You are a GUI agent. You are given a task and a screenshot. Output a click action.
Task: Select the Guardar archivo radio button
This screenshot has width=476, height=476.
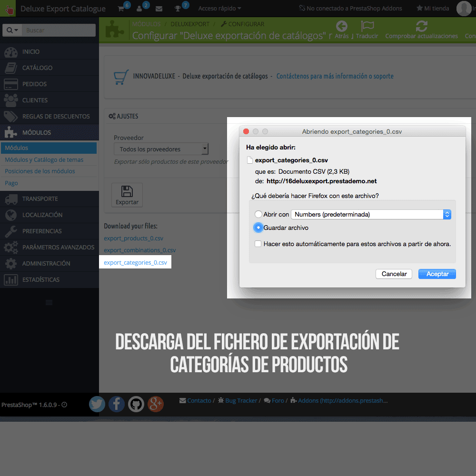point(258,228)
